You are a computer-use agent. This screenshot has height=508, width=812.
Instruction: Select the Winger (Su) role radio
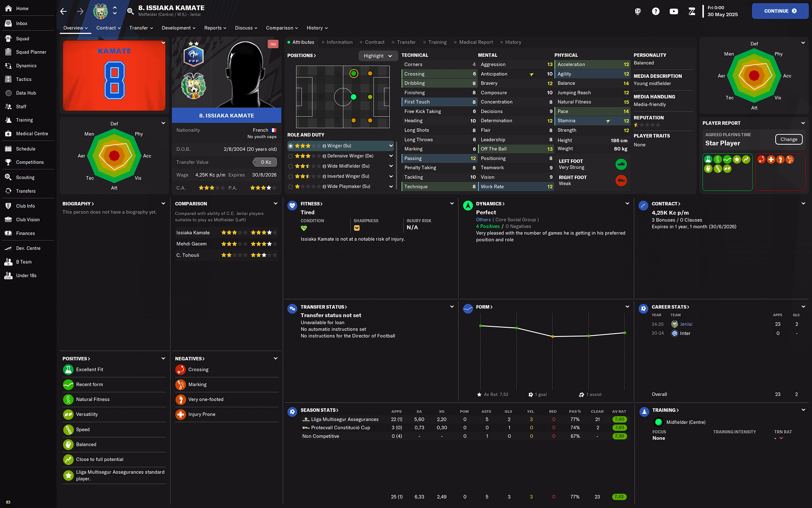point(291,146)
